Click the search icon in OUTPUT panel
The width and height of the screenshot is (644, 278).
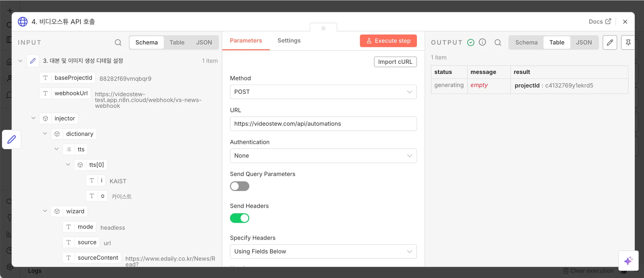497,43
